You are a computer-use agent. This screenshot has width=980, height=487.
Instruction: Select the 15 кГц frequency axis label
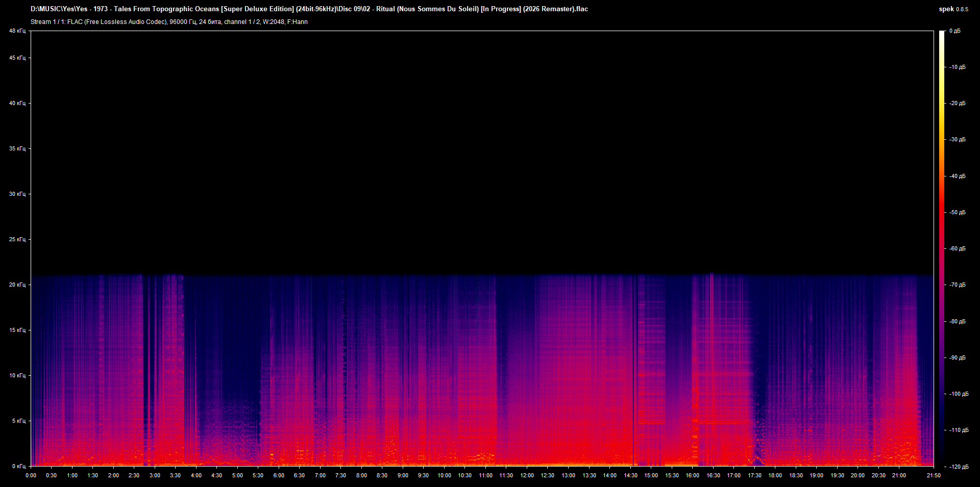coord(17,330)
